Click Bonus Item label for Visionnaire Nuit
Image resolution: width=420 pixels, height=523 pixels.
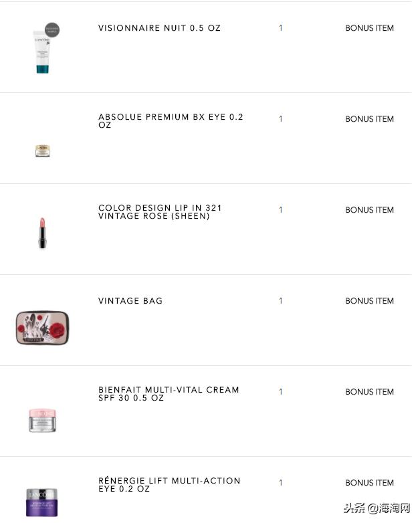click(369, 28)
